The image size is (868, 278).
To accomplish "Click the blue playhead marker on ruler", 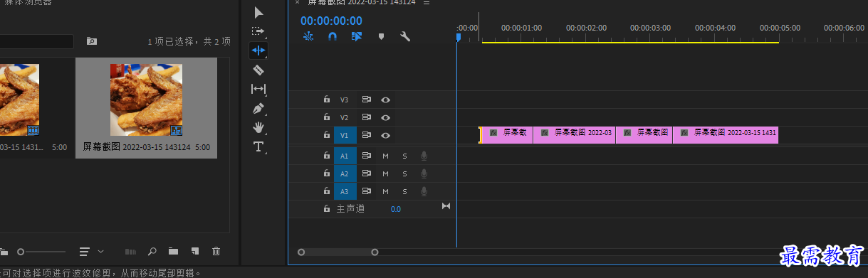I will (x=458, y=37).
